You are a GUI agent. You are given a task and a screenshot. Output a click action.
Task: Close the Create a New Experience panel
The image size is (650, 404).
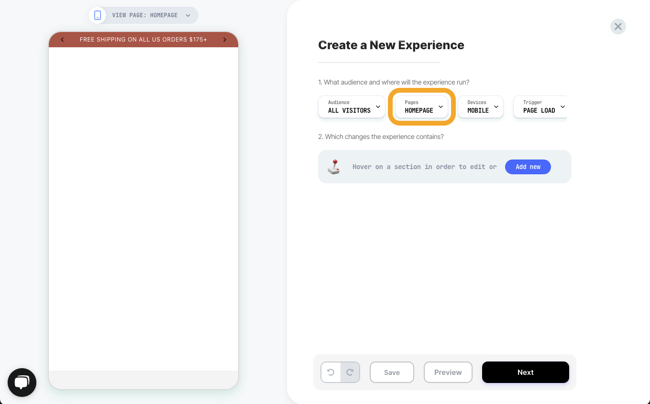[x=618, y=26]
